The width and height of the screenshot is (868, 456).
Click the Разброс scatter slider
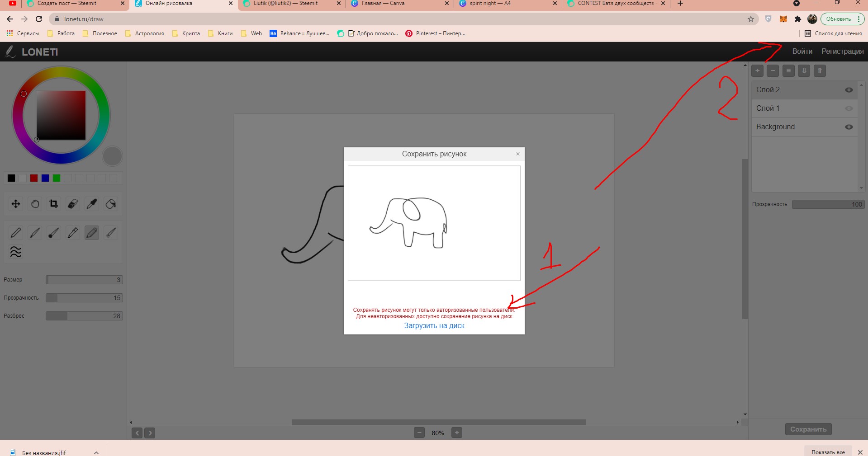point(84,316)
